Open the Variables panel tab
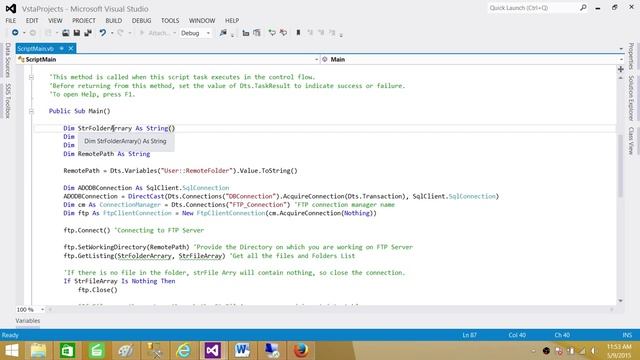Screen dimensions: 640x360 coord(28,321)
